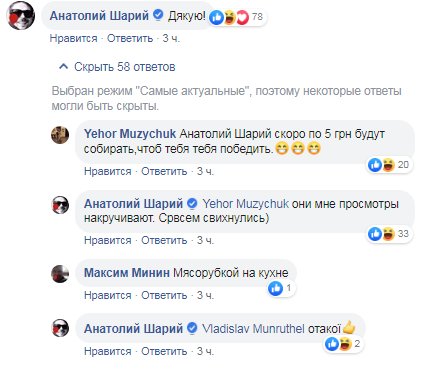
Task: View the 33 reactions on the просмотры reply
Action: (x=389, y=234)
